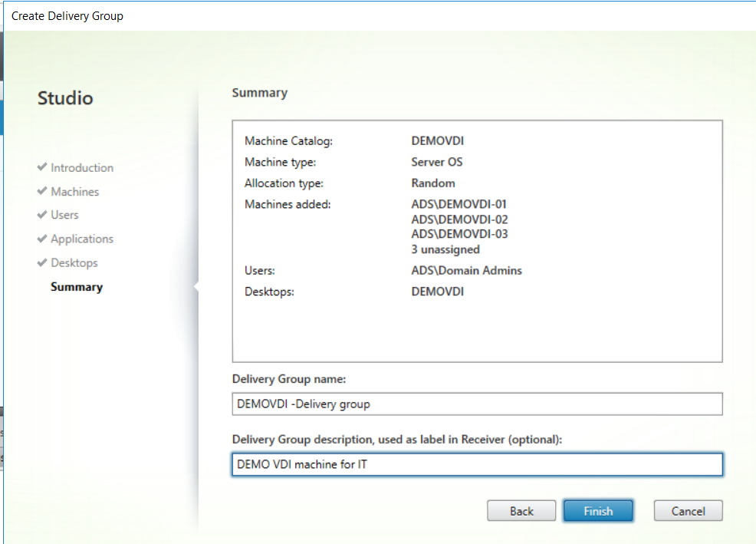Click the 'Delivery Group name:' label
Image resolution: width=756 pixels, height=544 pixels.
click(289, 379)
